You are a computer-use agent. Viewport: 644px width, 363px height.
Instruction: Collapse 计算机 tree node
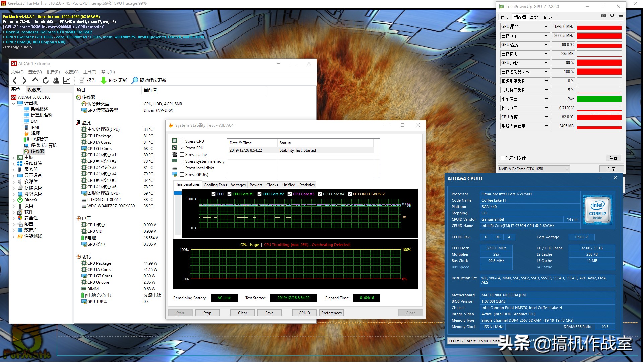(14, 103)
